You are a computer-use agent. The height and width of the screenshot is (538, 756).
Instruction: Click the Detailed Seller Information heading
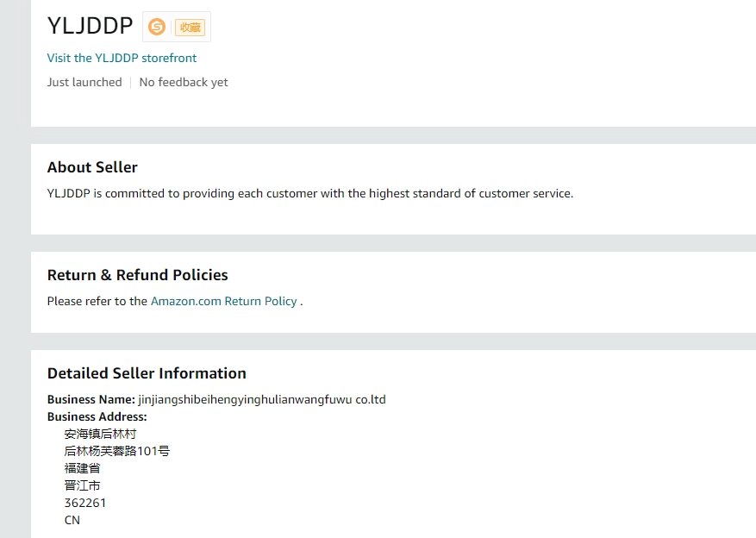(x=147, y=373)
